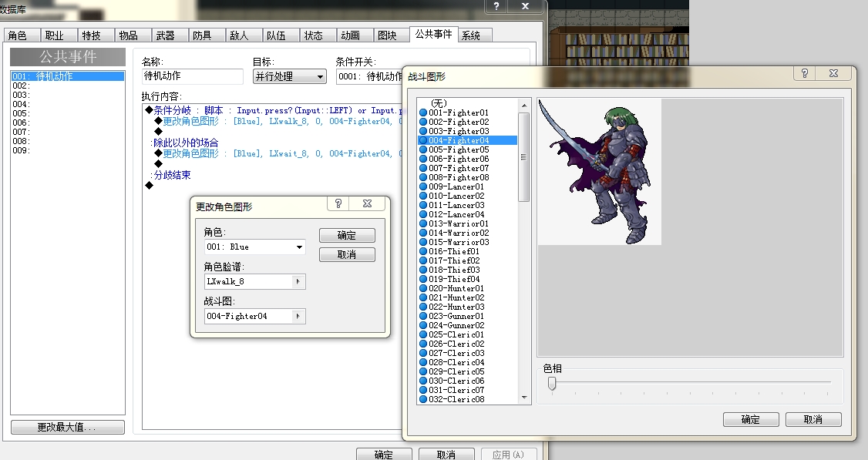Select common event 002 in list

pos(68,86)
